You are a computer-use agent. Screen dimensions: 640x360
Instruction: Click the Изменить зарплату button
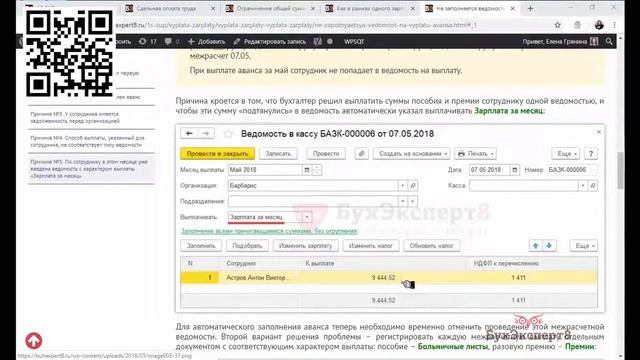[305, 246]
